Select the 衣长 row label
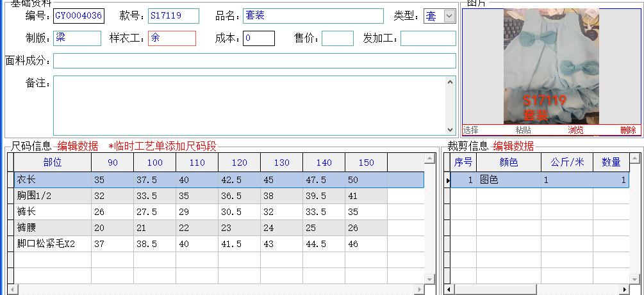This screenshot has width=644, height=295. tap(53, 180)
